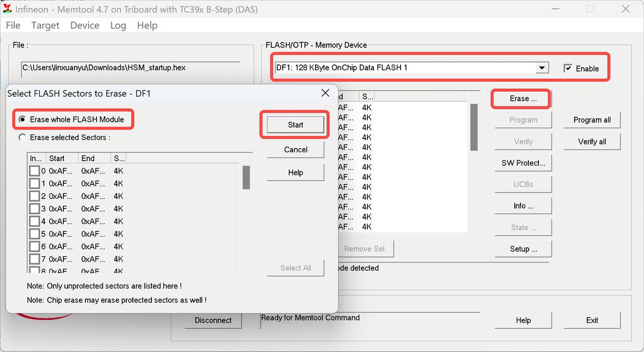This screenshot has height=352, width=644.
Task: Click the Program all button
Action: click(592, 120)
